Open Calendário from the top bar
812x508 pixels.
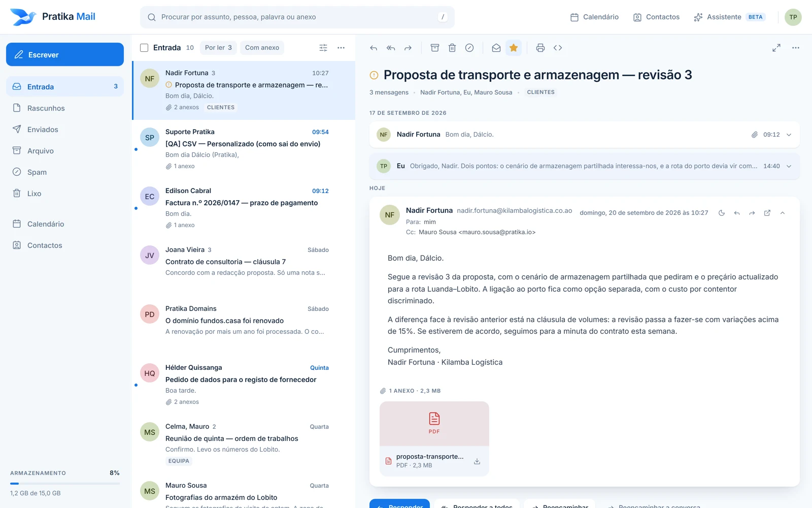click(594, 17)
